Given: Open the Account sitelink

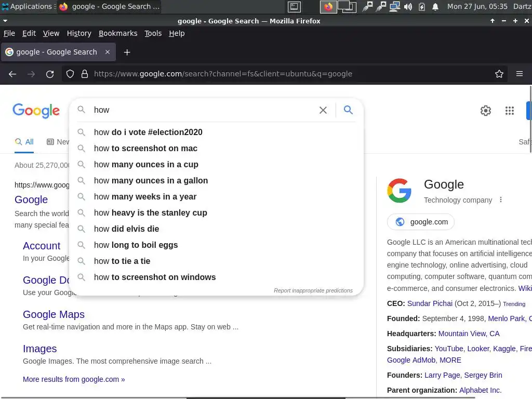Looking at the screenshot, I should tap(42, 246).
